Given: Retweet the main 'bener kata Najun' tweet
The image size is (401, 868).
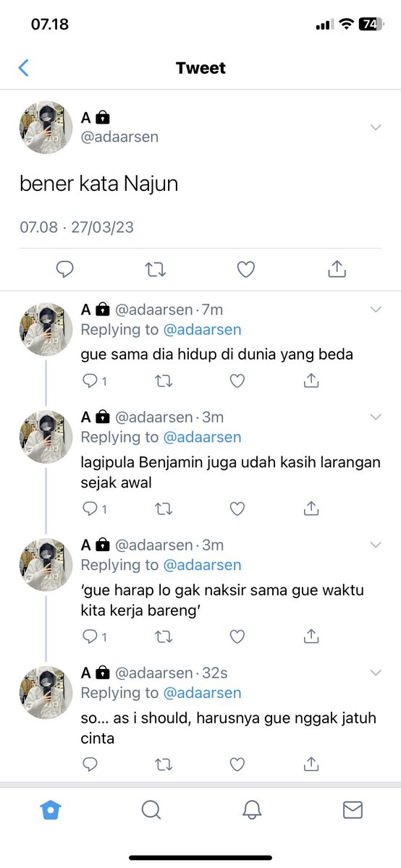Looking at the screenshot, I should (x=156, y=270).
